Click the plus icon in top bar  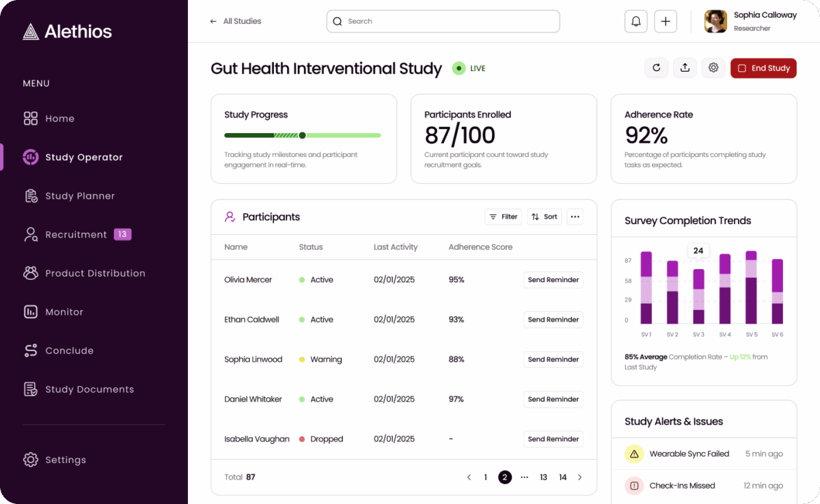click(x=665, y=21)
